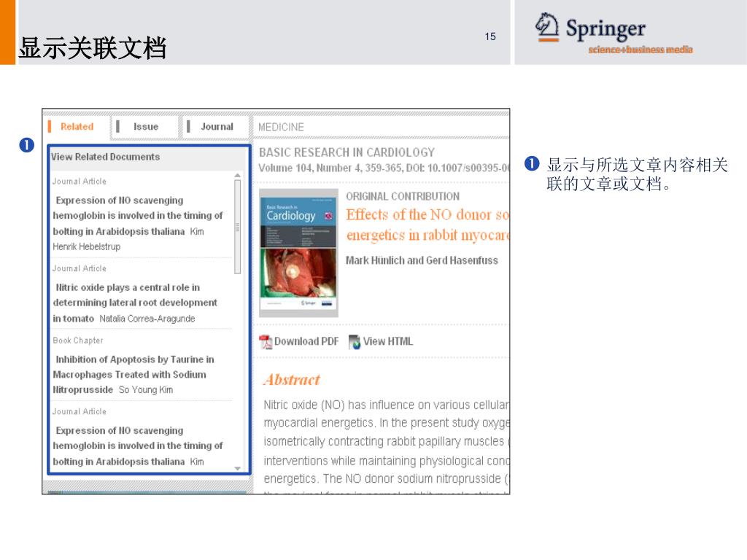Click the MEDICINE category heading
This screenshot has height=560, width=747.
click(x=281, y=127)
